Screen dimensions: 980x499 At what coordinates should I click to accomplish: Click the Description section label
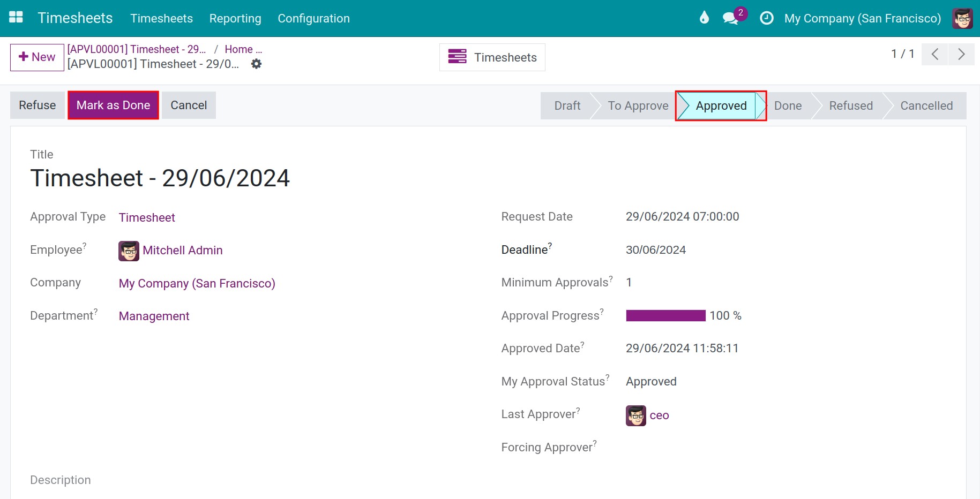click(x=60, y=480)
